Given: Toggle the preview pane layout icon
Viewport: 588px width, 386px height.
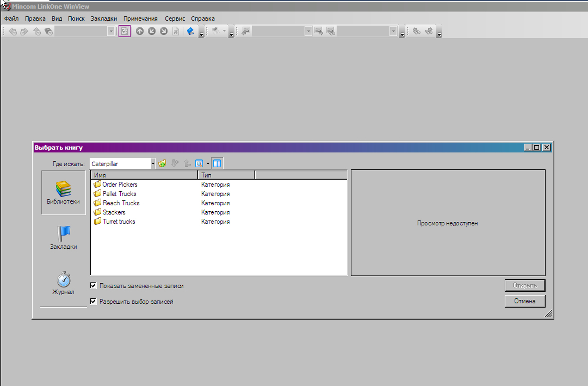Looking at the screenshot, I should pos(217,164).
